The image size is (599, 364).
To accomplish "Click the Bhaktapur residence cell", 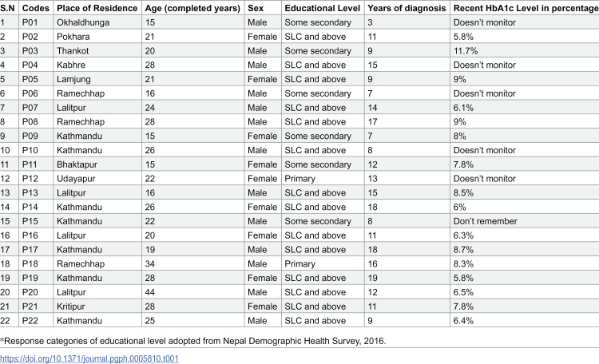I will click(x=77, y=164).
